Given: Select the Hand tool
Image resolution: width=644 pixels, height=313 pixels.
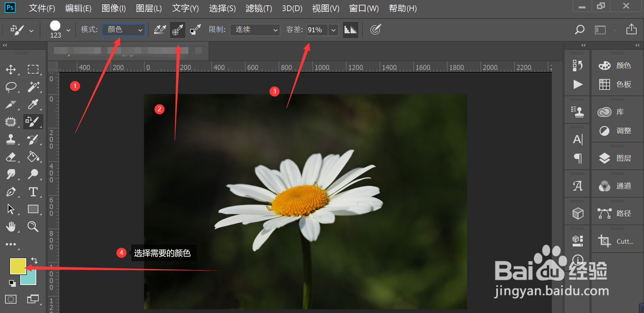Looking at the screenshot, I should [11, 227].
